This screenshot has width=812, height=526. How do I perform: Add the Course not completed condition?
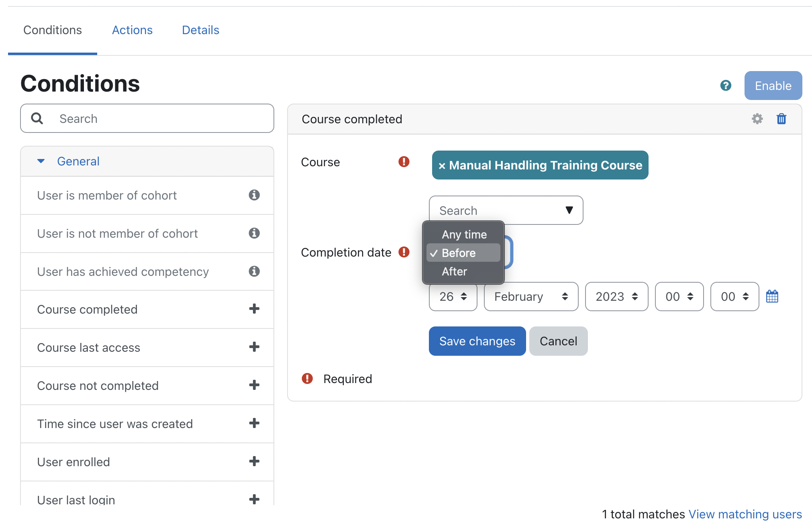tap(254, 385)
